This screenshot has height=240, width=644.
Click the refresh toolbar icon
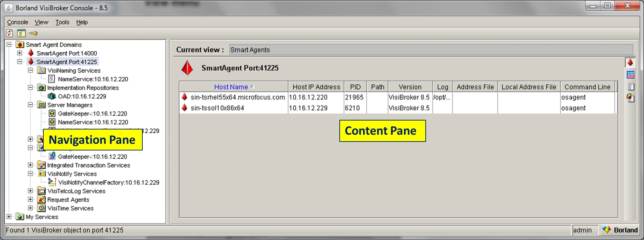click(10, 33)
